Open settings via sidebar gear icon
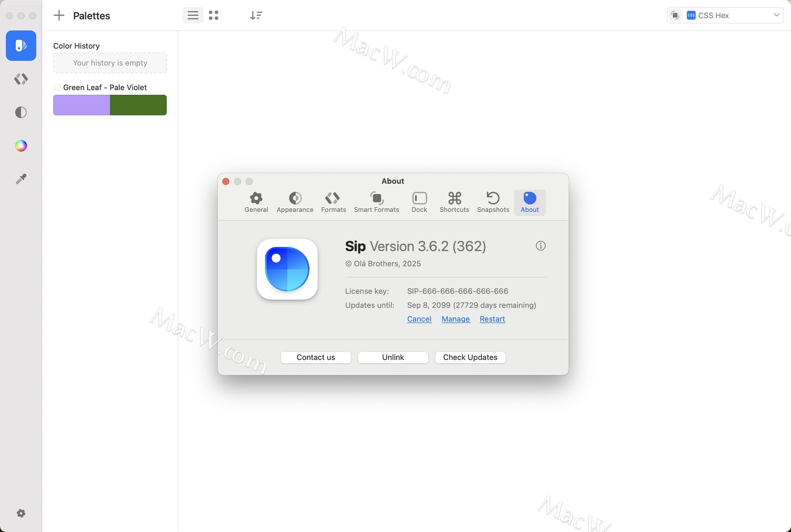 [x=21, y=513]
